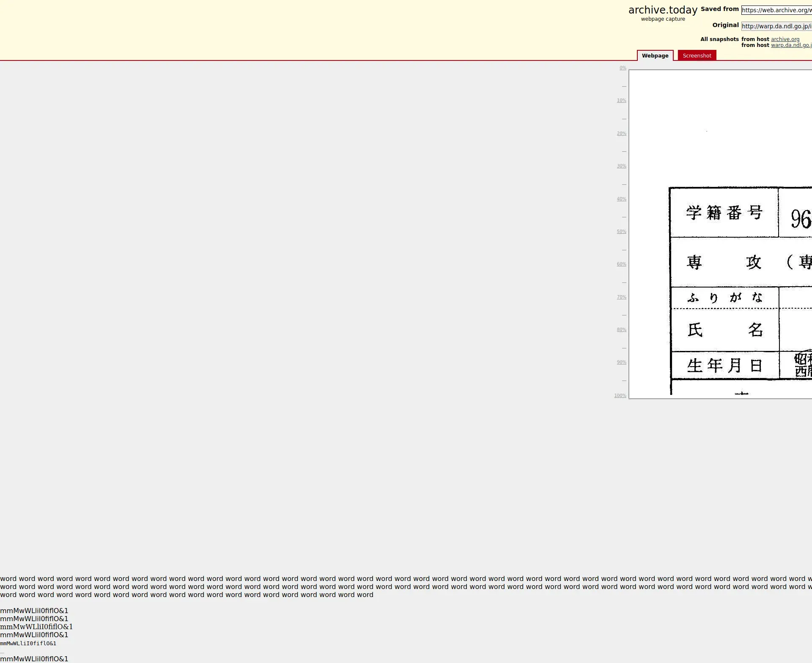Click the webpage capture subtitle text

(662, 19)
